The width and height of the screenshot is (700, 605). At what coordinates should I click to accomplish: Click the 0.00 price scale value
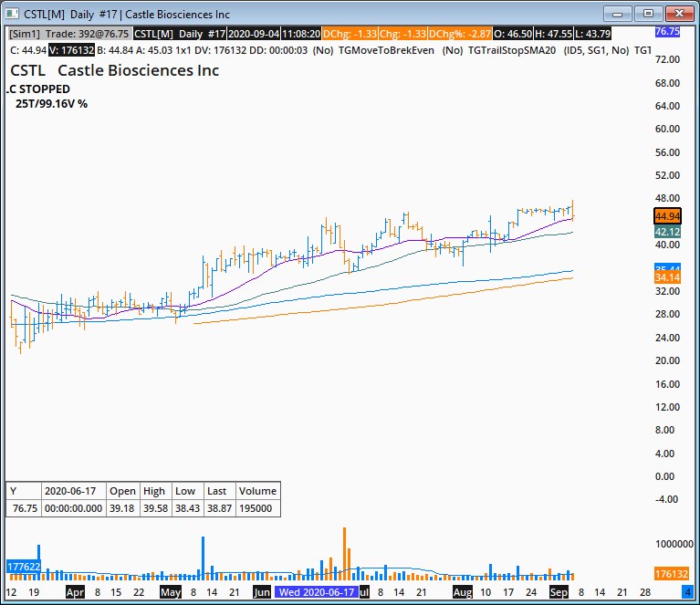click(664, 477)
